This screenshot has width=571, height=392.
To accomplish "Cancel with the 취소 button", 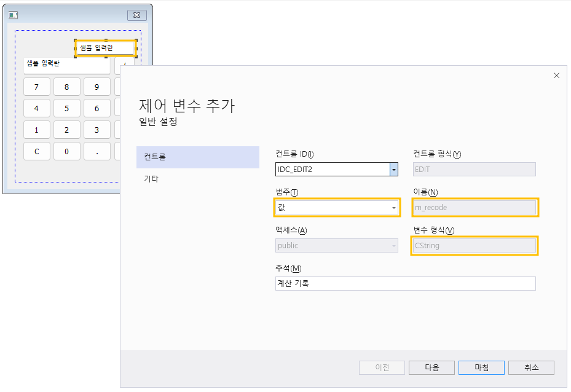I will 531,367.
